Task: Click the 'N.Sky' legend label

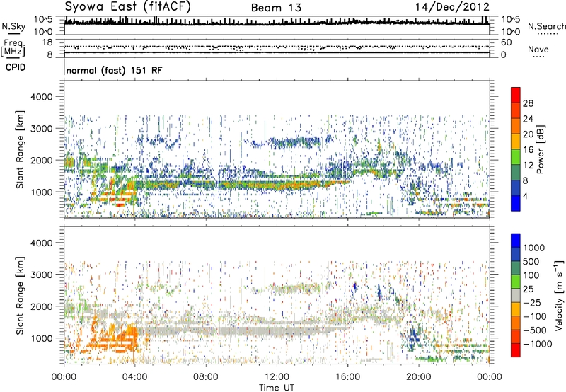Action: coord(13,26)
